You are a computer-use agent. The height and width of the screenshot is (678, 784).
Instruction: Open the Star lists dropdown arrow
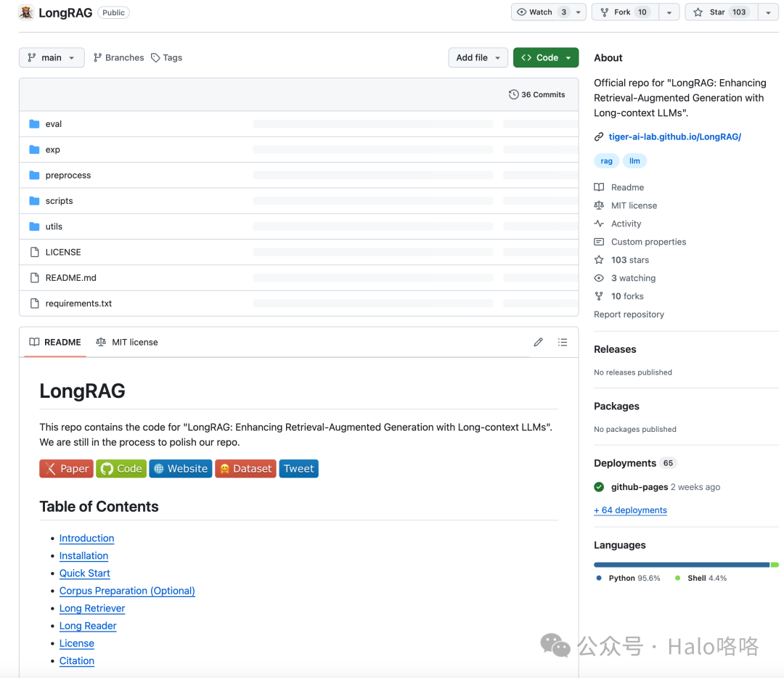coord(768,12)
